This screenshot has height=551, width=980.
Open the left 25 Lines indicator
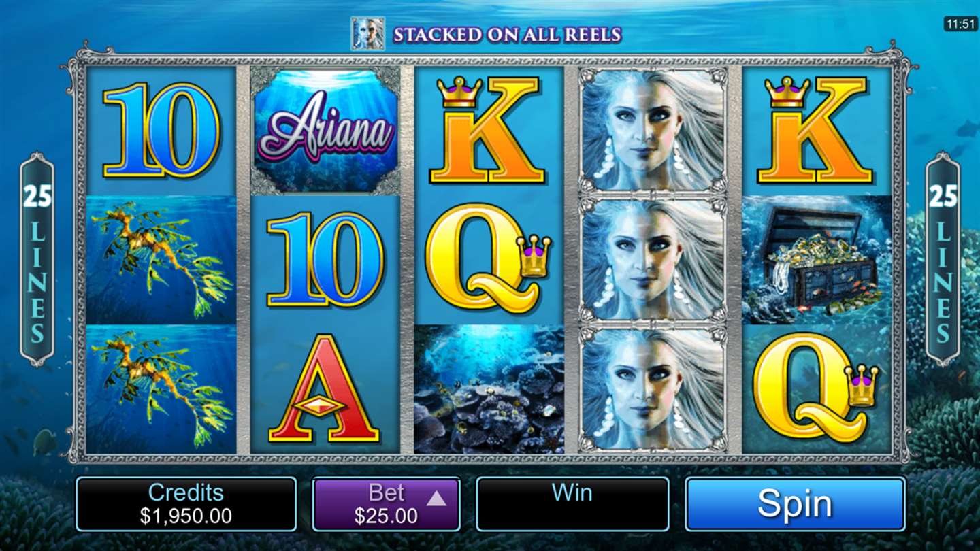[x=37, y=259]
